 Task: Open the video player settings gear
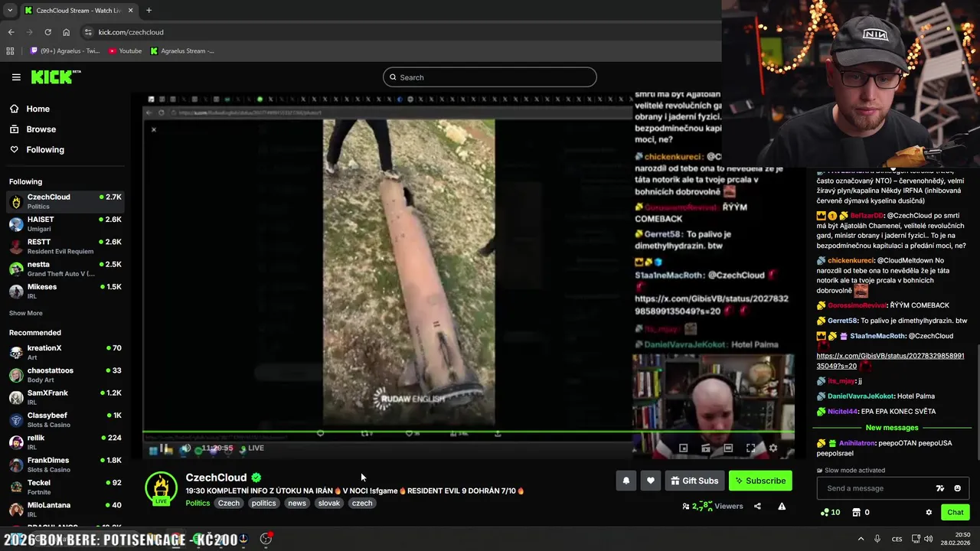pos(773,448)
